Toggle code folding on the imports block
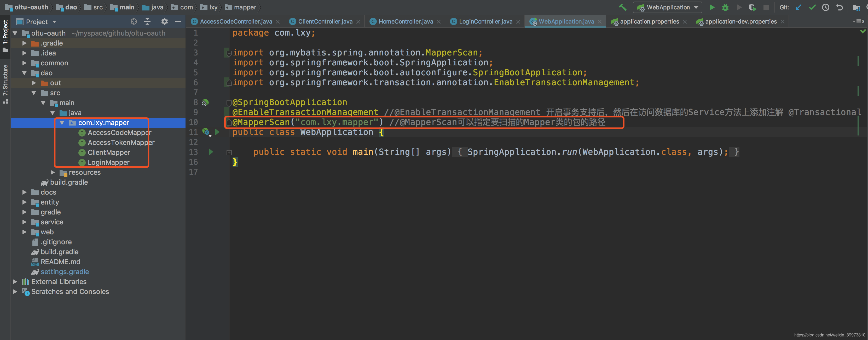 click(229, 53)
